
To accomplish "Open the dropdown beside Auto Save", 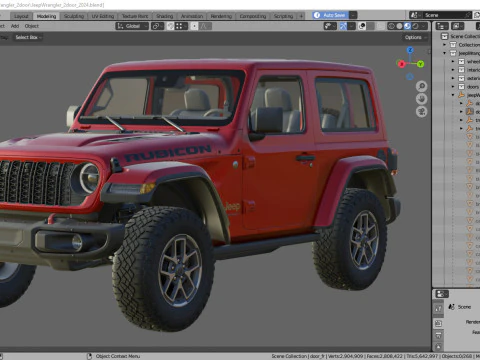I will pyautogui.click(x=353, y=15).
